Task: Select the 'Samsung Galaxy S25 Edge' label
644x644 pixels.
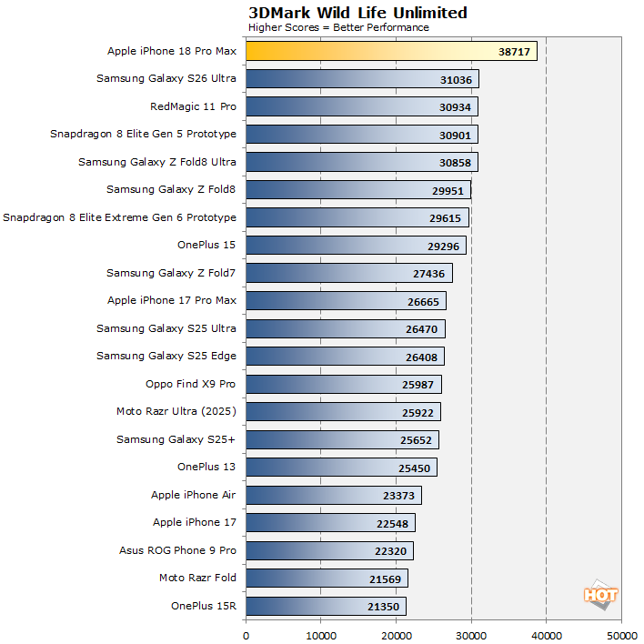Action: pyautogui.click(x=166, y=356)
